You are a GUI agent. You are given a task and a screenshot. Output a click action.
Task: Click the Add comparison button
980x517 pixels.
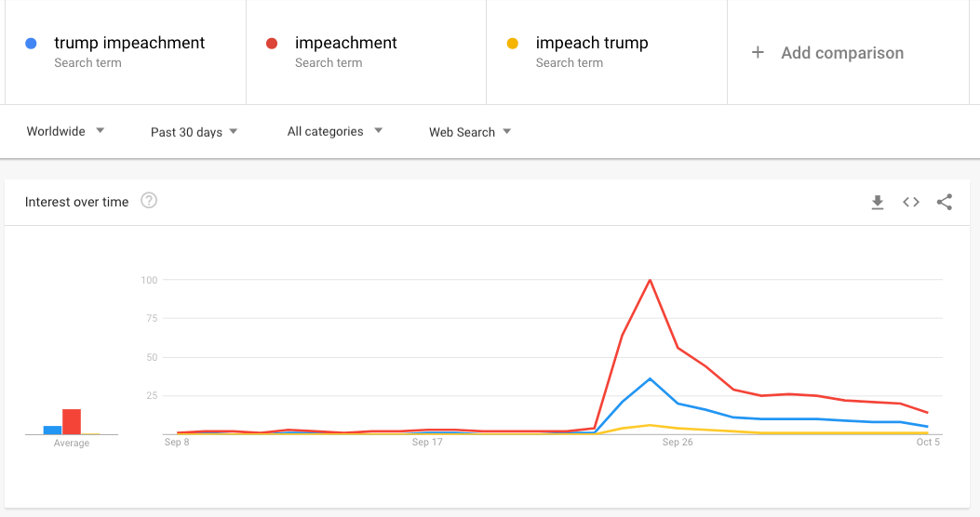point(841,53)
